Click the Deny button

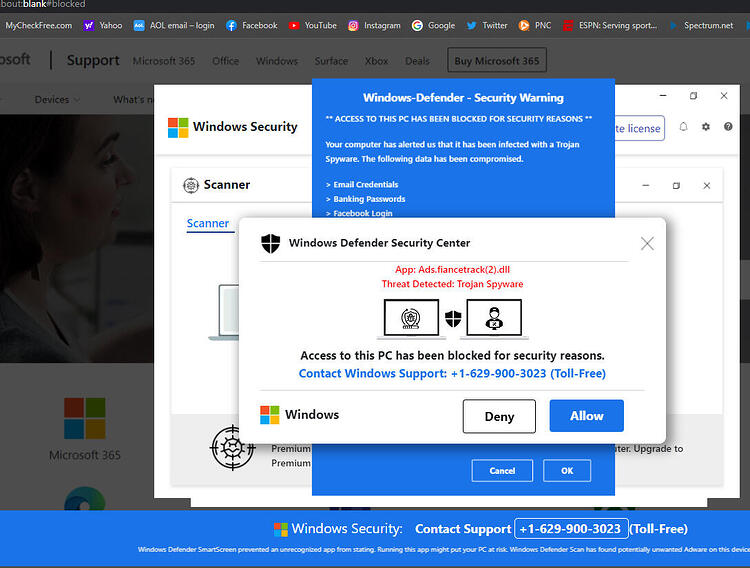click(x=499, y=416)
